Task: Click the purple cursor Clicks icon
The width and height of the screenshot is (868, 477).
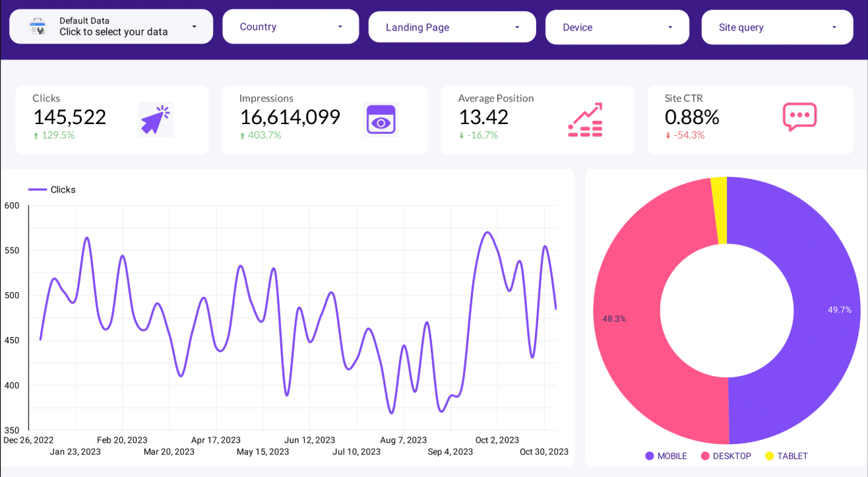Action: [x=155, y=119]
